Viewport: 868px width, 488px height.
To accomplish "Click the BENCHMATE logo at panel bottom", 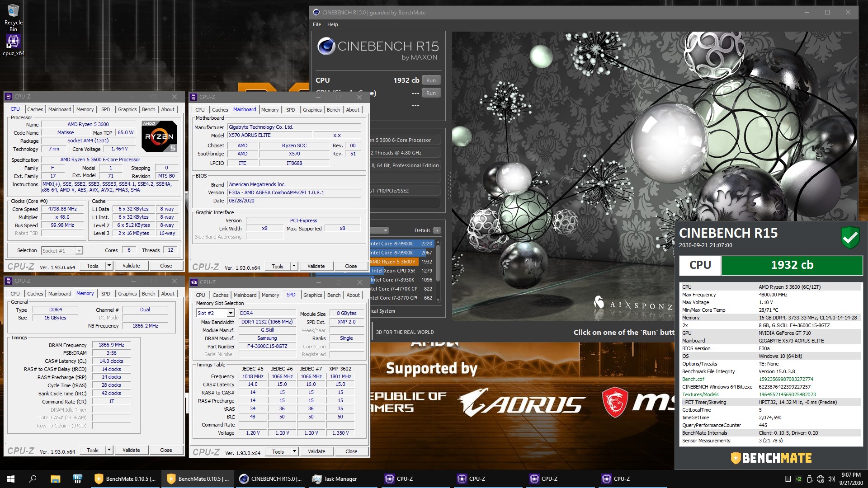I will pyautogui.click(x=771, y=458).
